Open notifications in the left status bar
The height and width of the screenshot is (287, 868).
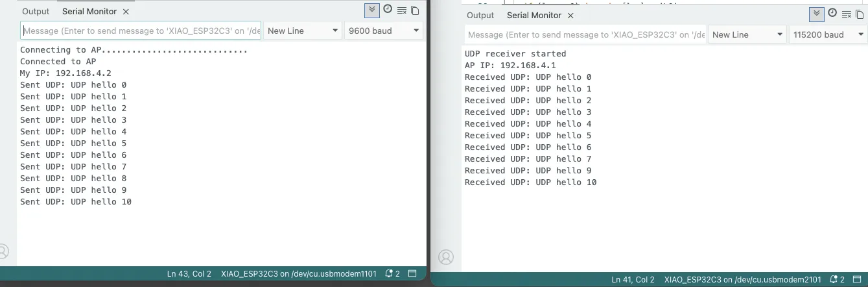392,274
